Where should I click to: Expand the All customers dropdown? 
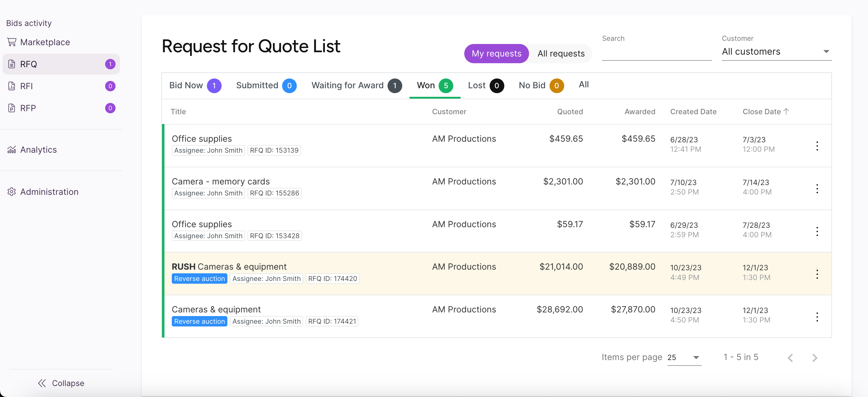[x=776, y=52]
